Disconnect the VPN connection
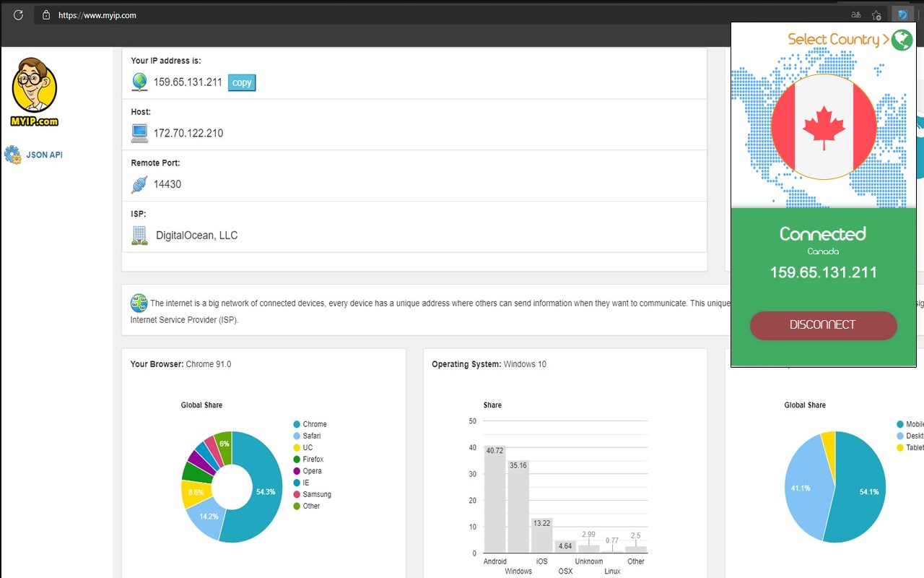Image resolution: width=924 pixels, height=578 pixels. (823, 325)
